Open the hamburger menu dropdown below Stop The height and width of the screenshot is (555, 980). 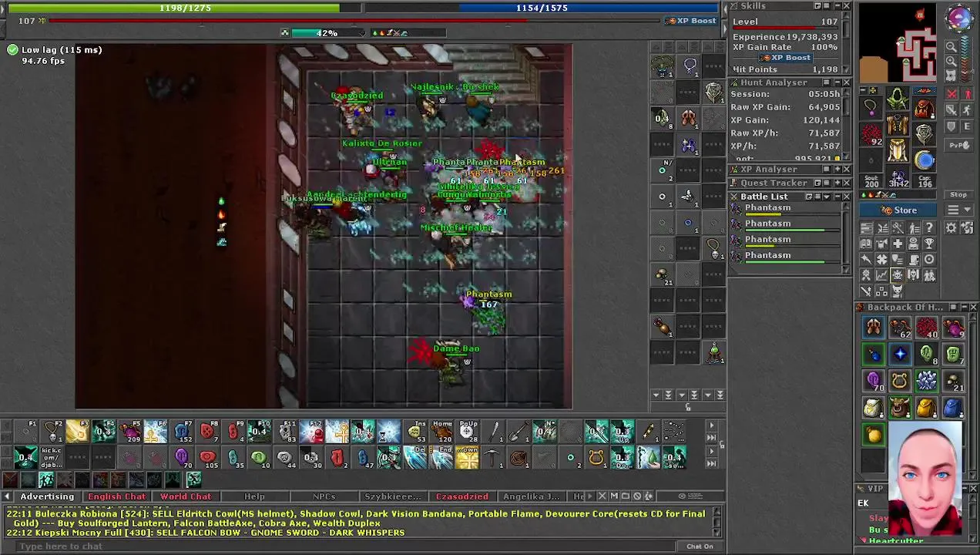[958, 210]
